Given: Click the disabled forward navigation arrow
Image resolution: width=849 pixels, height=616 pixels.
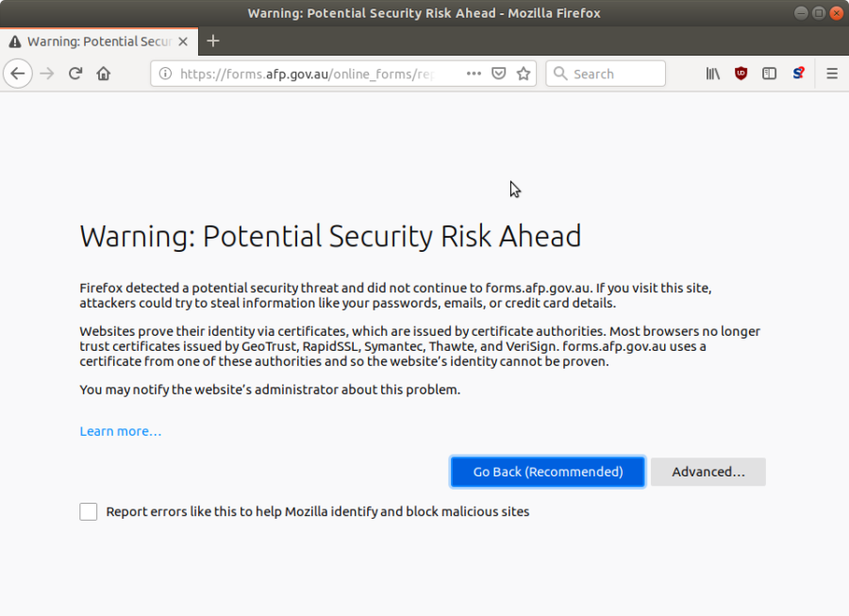Looking at the screenshot, I should click(x=46, y=73).
